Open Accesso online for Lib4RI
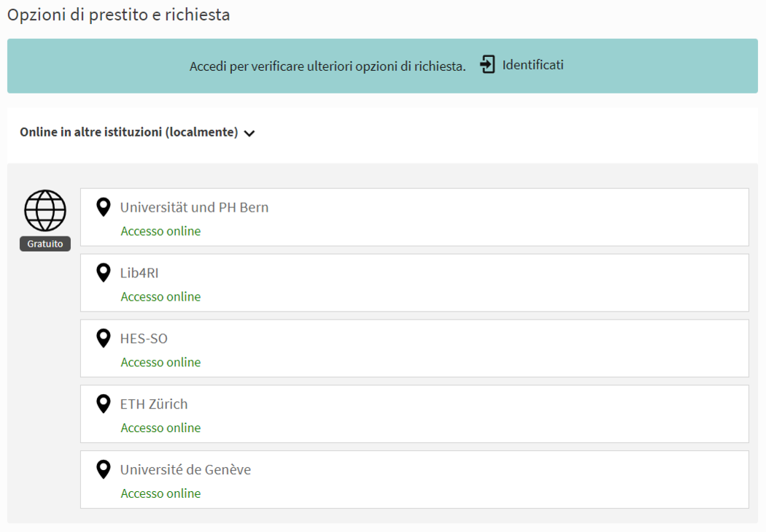 click(x=160, y=297)
